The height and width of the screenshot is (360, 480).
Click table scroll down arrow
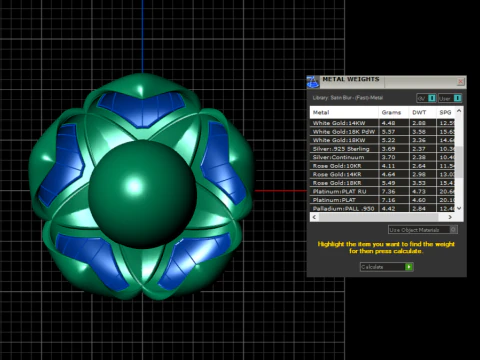pos(459,208)
